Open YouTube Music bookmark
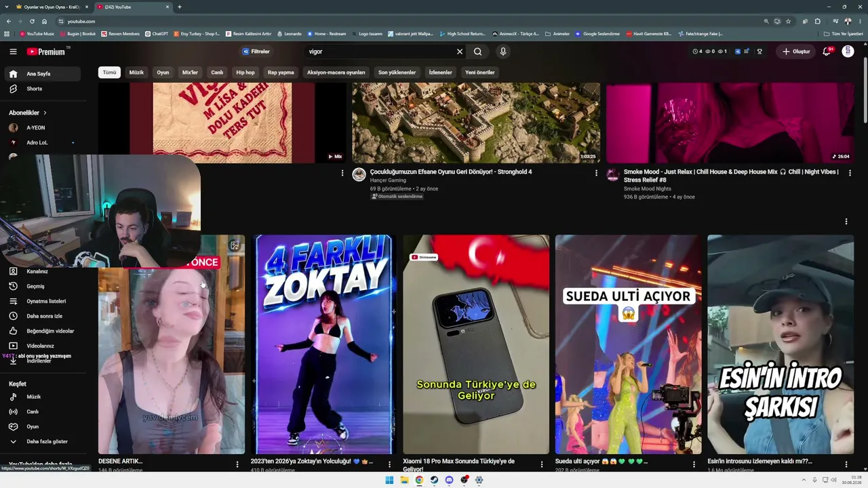This screenshot has width=868, height=488. click(x=37, y=33)
